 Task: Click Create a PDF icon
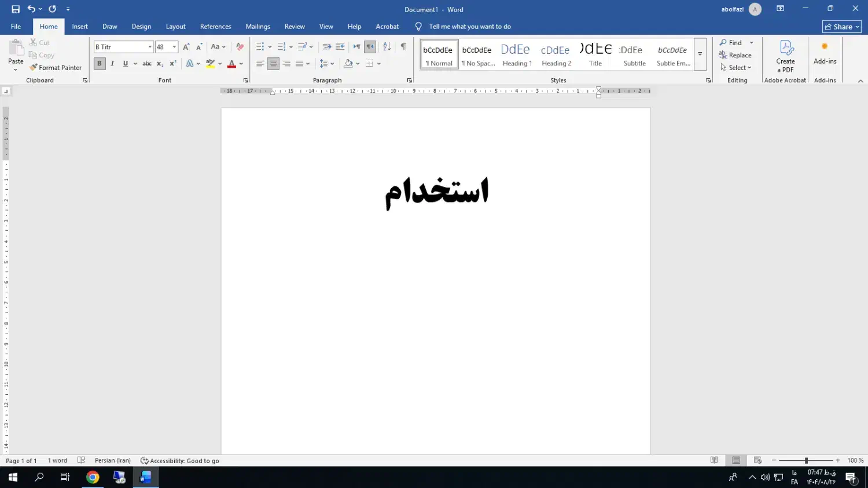pos(785,56)
